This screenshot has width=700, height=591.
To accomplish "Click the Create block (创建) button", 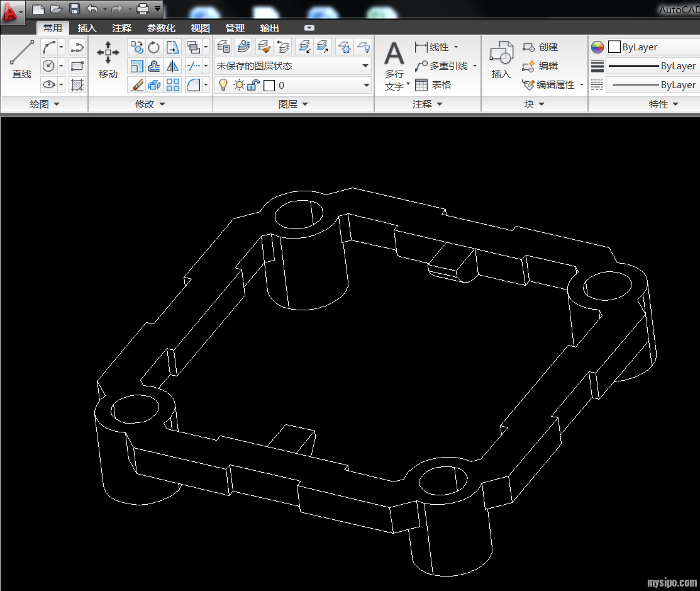I will point(541,47).
